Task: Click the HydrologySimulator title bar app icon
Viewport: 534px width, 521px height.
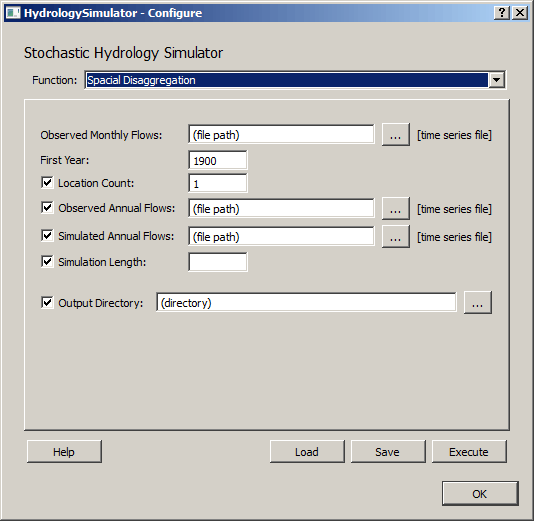Action: tap(13, 13)
